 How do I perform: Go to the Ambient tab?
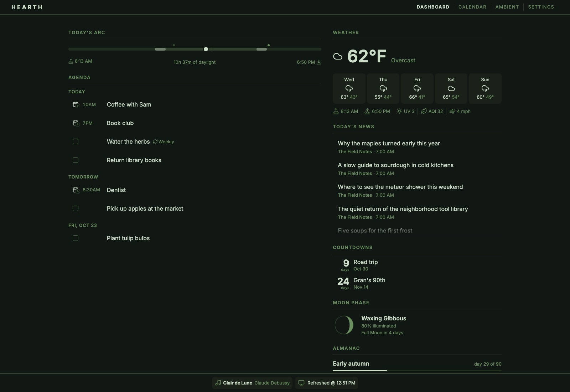click(x=507, y=7)
